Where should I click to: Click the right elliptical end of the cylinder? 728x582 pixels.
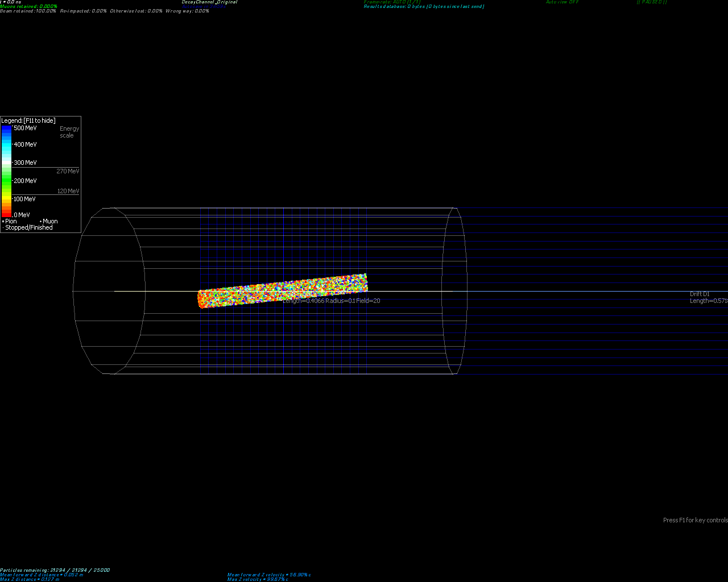click(455, 291)
